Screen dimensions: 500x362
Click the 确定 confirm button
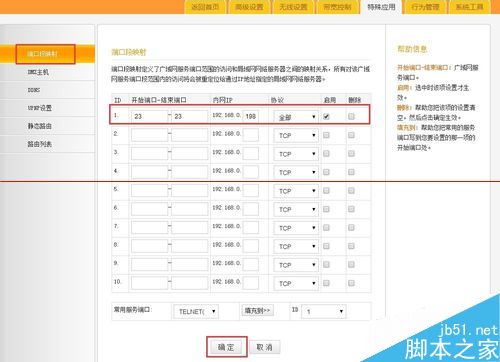226,347
